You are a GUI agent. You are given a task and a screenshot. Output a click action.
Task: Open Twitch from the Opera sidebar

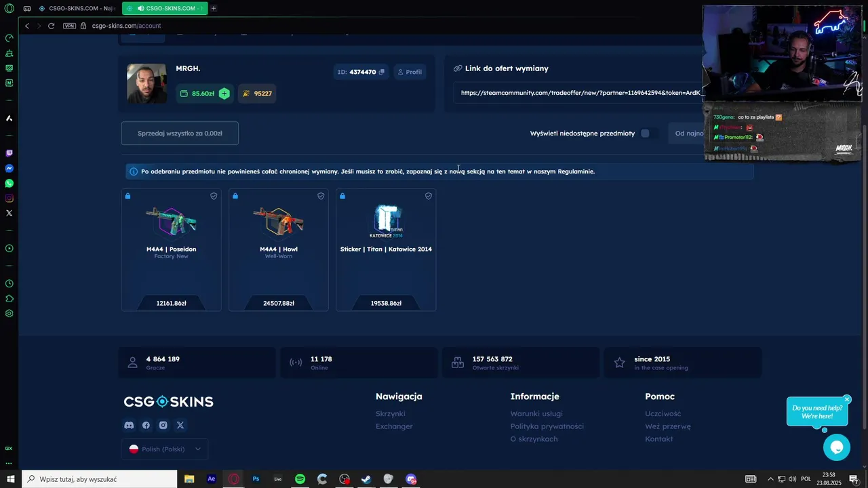9,154
